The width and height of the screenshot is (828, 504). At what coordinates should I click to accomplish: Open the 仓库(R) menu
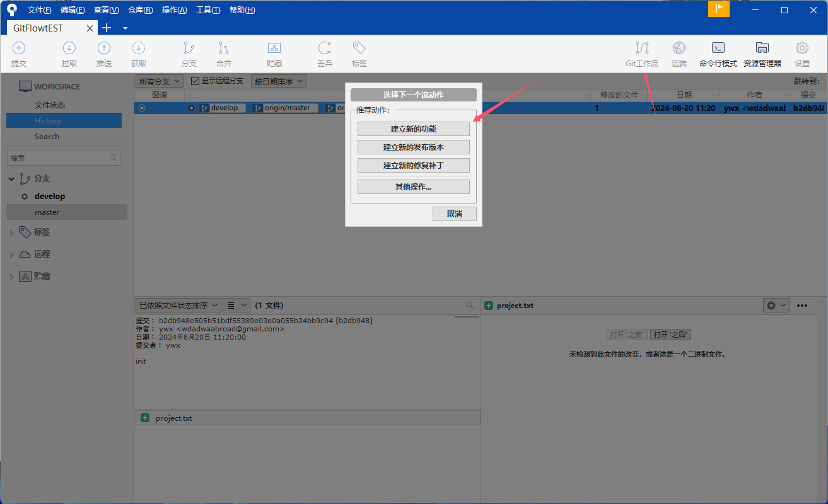point(140,10)
